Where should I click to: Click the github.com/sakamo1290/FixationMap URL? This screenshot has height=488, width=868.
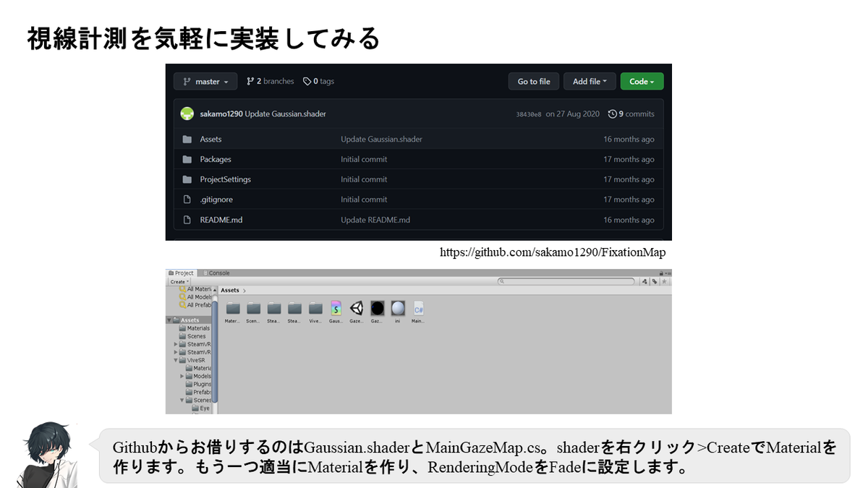pos(553,252)
